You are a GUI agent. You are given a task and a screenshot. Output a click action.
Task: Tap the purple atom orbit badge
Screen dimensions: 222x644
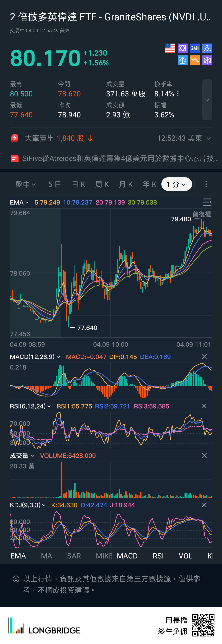pyautogui.click(x=183, y=48)
